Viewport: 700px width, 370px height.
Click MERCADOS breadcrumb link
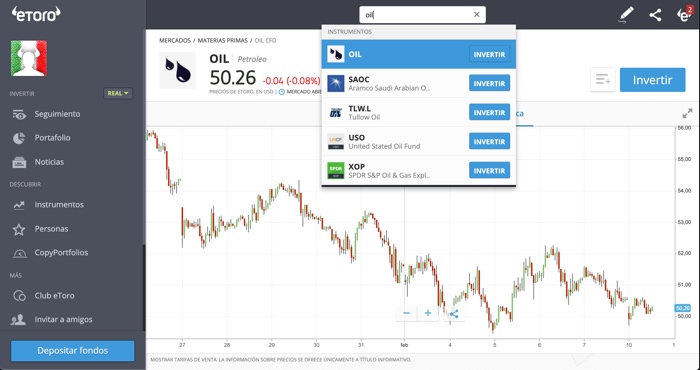pos(175,40)
